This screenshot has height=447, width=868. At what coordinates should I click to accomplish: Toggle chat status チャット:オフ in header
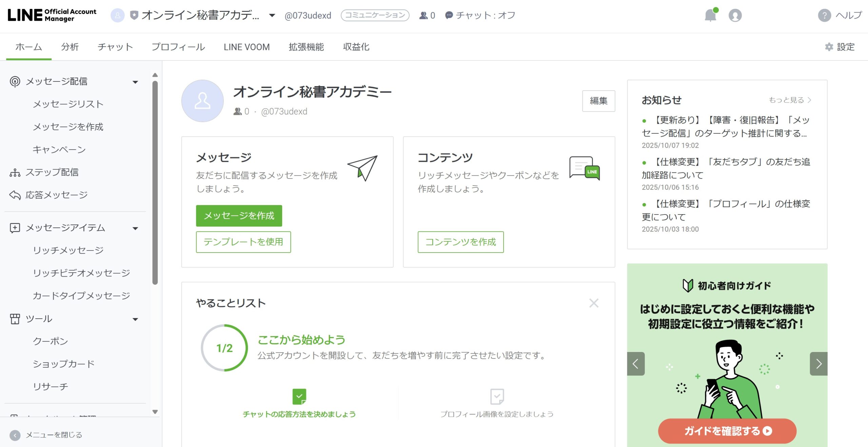click(480, 16)
